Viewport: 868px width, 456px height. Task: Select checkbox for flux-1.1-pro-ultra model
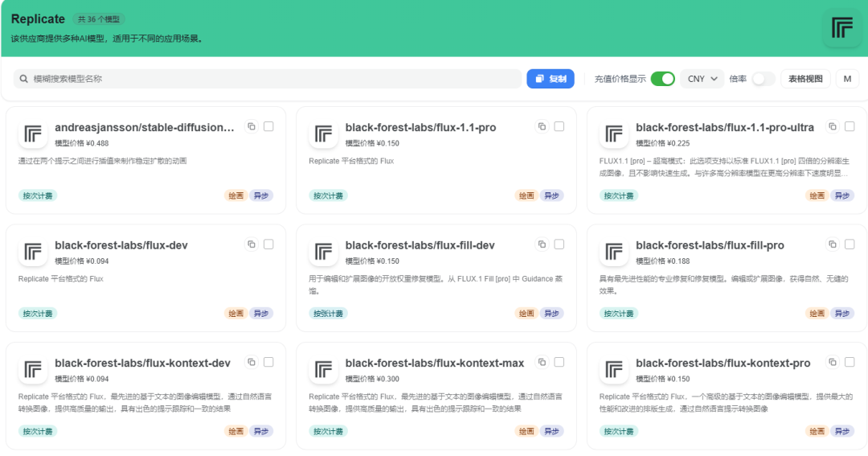tap(850, 127)
